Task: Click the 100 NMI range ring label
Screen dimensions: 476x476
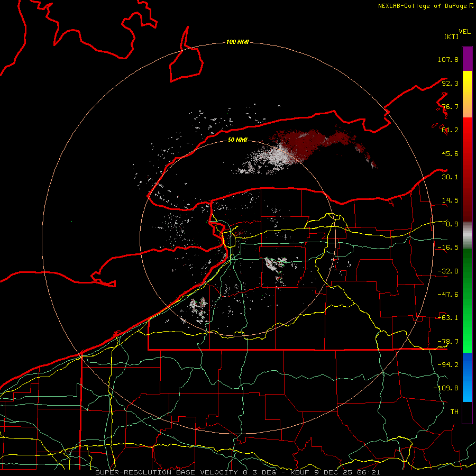Action: tap(237, 42)
